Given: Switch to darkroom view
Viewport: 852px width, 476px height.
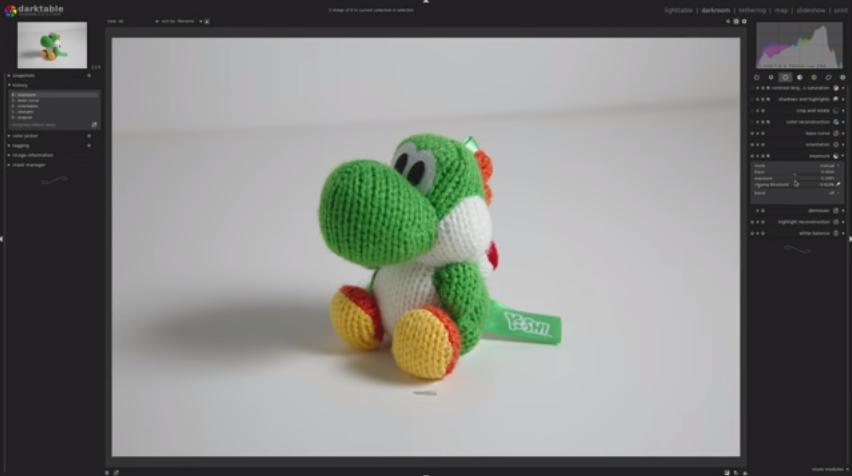Looking at the screenshot, I should tap(716, 10).
